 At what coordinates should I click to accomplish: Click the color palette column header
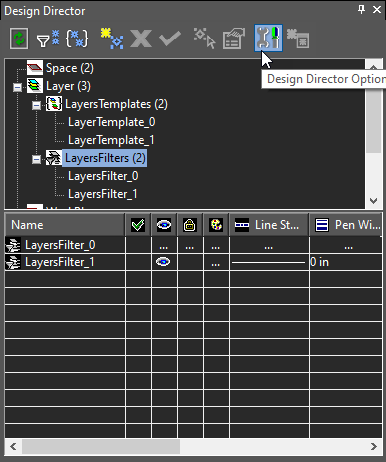[216, 225]
